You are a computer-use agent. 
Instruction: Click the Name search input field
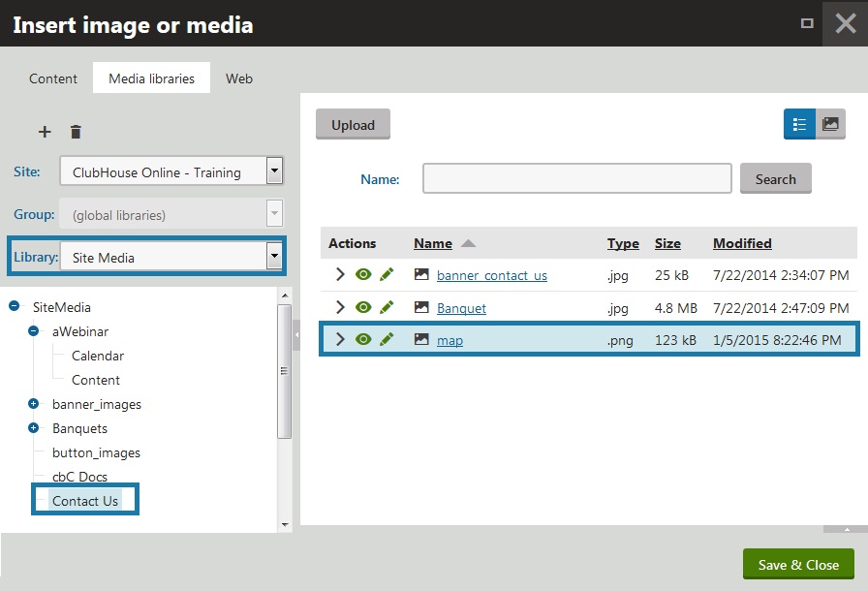pos(576,178)
